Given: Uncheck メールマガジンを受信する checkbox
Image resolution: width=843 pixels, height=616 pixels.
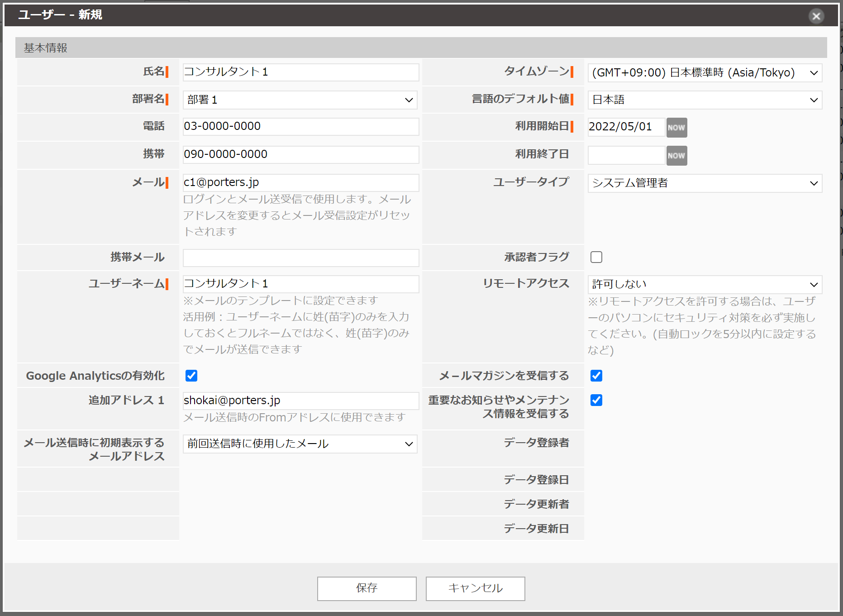Looking at the screenshot, I should 596,376.
